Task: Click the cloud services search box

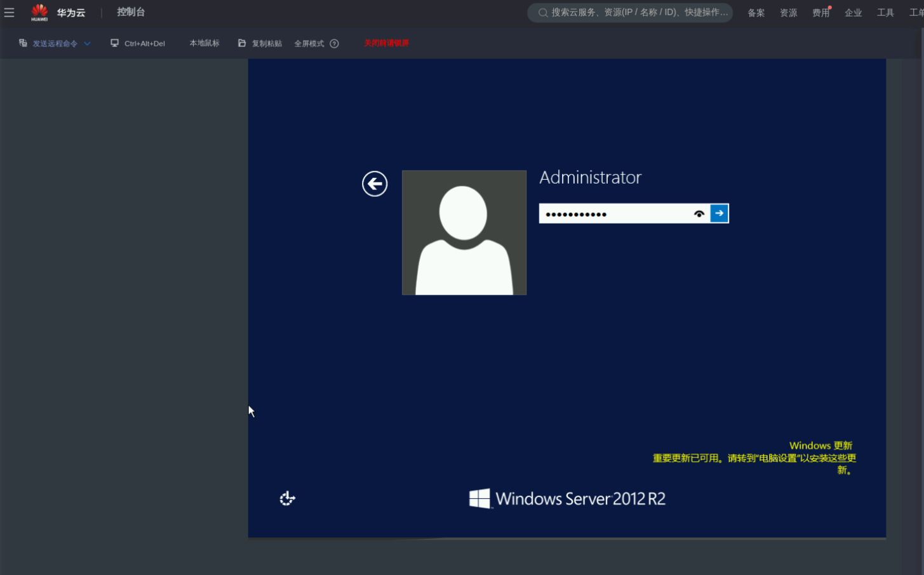Action: [635, 13]
